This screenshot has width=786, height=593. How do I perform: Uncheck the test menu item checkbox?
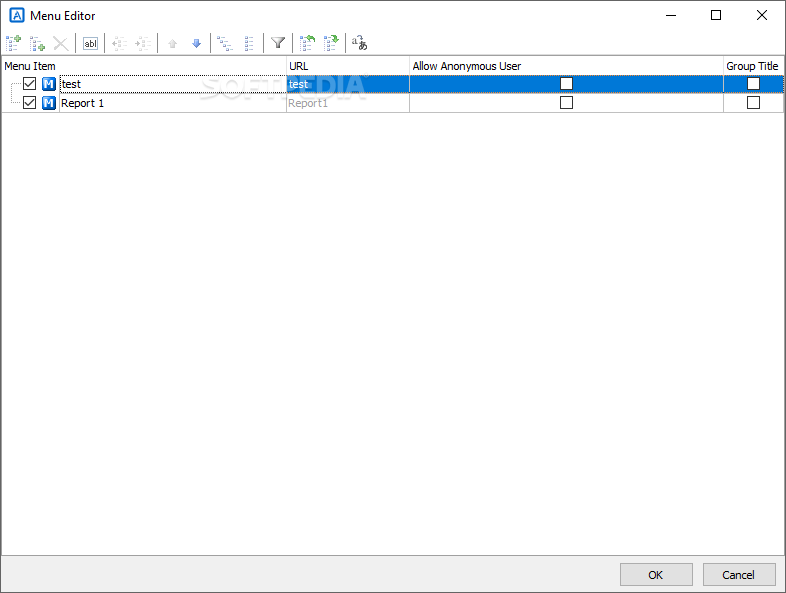(30, 83)
